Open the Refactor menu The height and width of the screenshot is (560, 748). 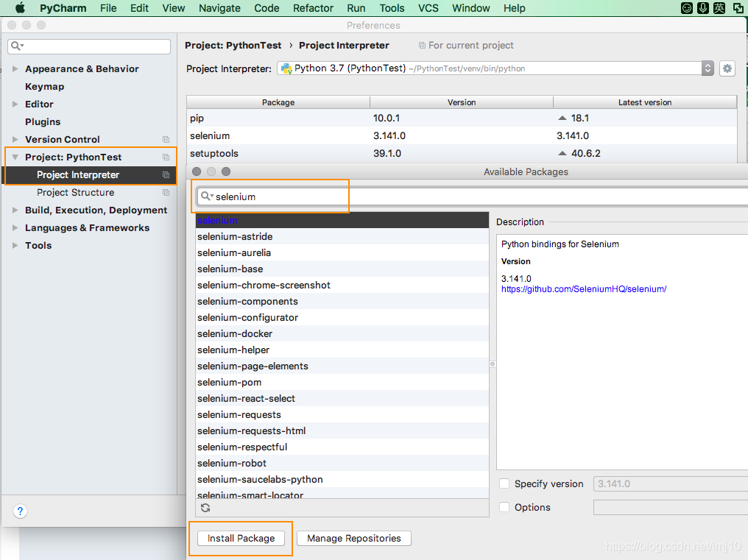click(313, 8)
